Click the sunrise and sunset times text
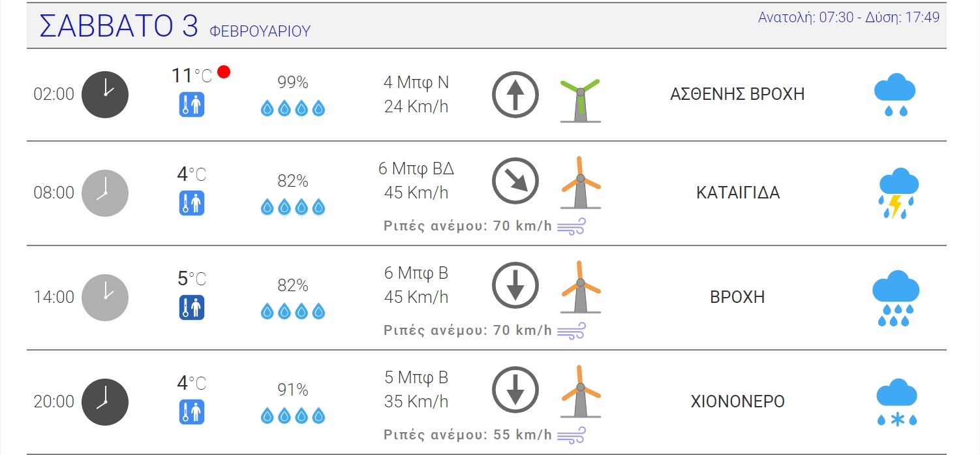 (848, 18)
